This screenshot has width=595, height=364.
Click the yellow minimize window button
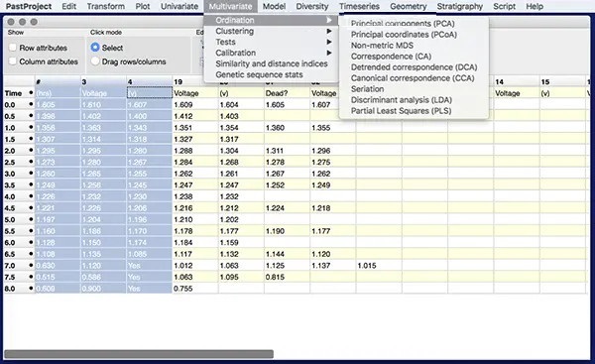tap(23, 22)
